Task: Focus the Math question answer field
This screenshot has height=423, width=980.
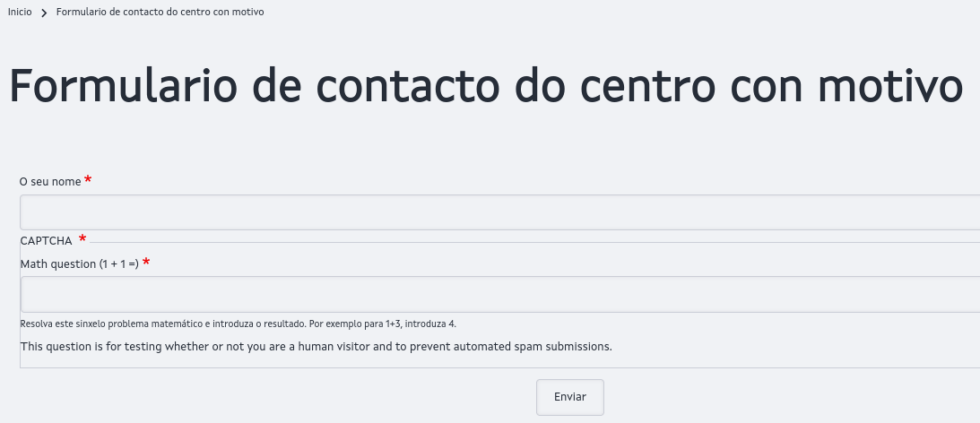Action: pos(499,294)
